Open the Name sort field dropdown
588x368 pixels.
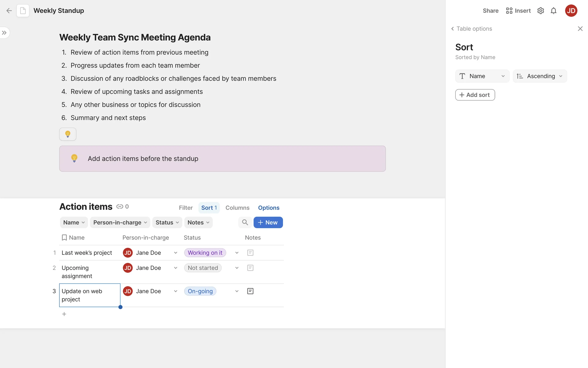point(482,76)
